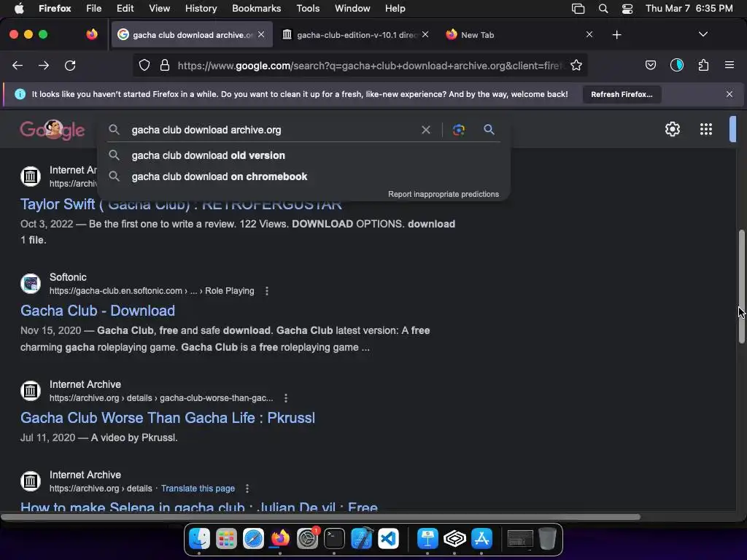Launch Safari from the Dock
747x560 pixels.
253,539
